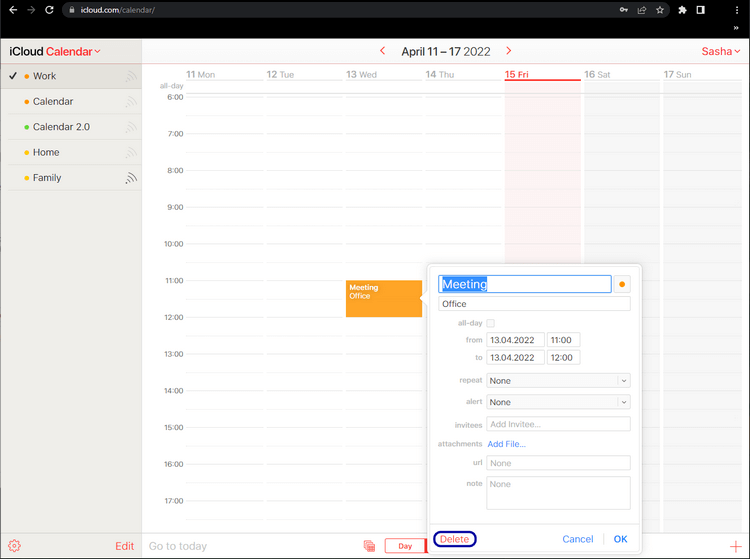Screen dimensions: 750x559
Task: Click the browser forward arrow
Action: coord(31,10)
